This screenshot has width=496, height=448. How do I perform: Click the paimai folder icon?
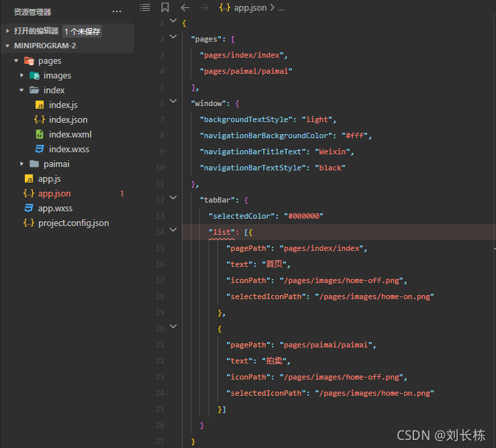pos(34,164)
